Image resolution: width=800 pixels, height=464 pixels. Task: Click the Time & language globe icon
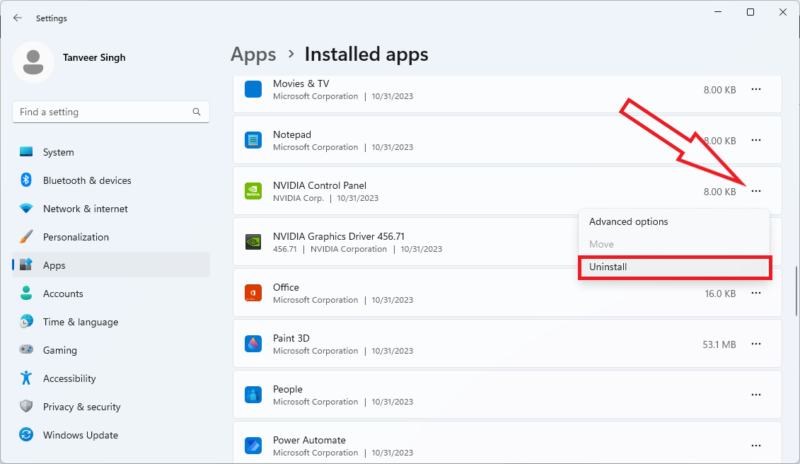tap(26, 322)
